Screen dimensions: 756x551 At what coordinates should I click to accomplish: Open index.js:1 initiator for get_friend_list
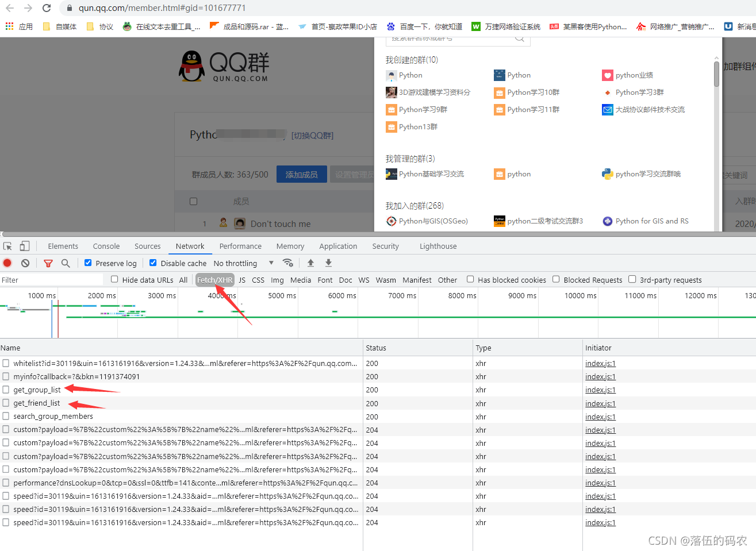(600, 403)
